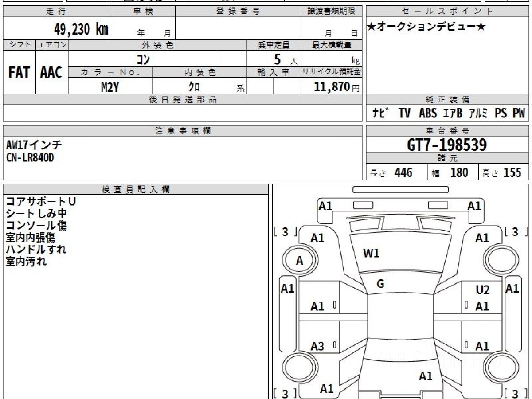The image size is (532, 399).
Task: Select the 室内内張傷 inspector note
Action: 30,237
